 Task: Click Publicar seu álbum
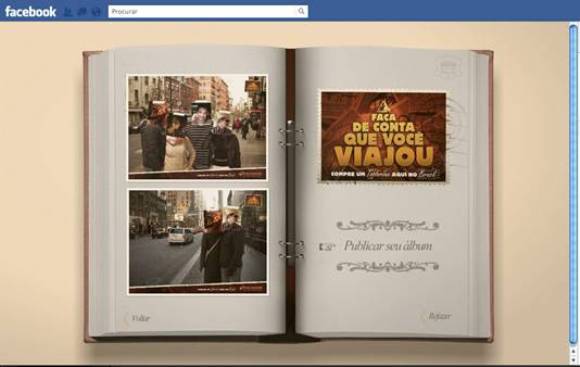[388, 246]
